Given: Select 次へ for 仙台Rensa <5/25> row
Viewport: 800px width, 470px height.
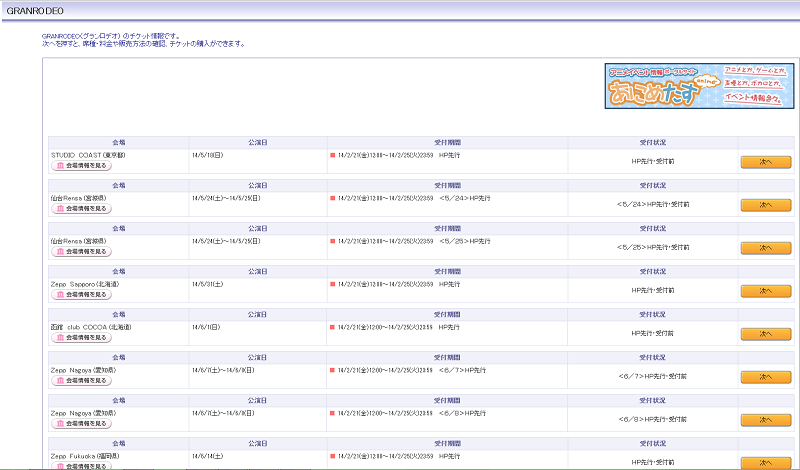Looking at the screenshot, I should 765,248.
